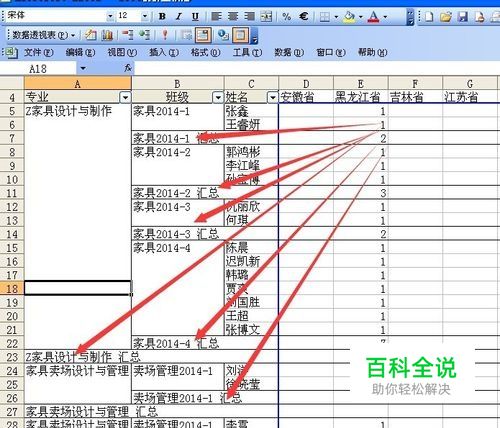The image size is (500, 428).
Task: Open the 帮助 menu
Action: point(373,52)
